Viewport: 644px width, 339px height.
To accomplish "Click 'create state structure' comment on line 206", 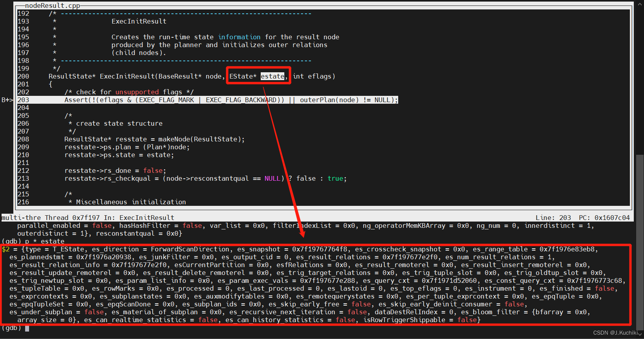I will (x=119, y=123).
